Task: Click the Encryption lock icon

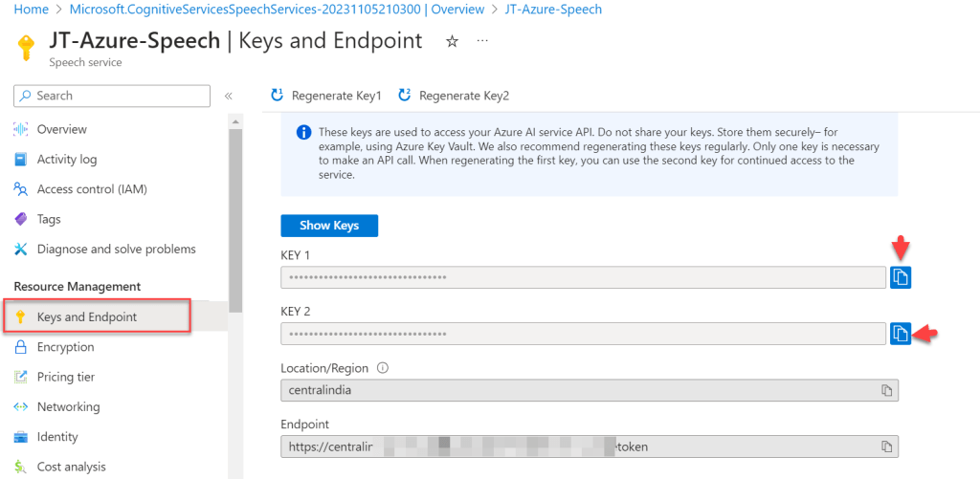Action: tap(21, 347)
